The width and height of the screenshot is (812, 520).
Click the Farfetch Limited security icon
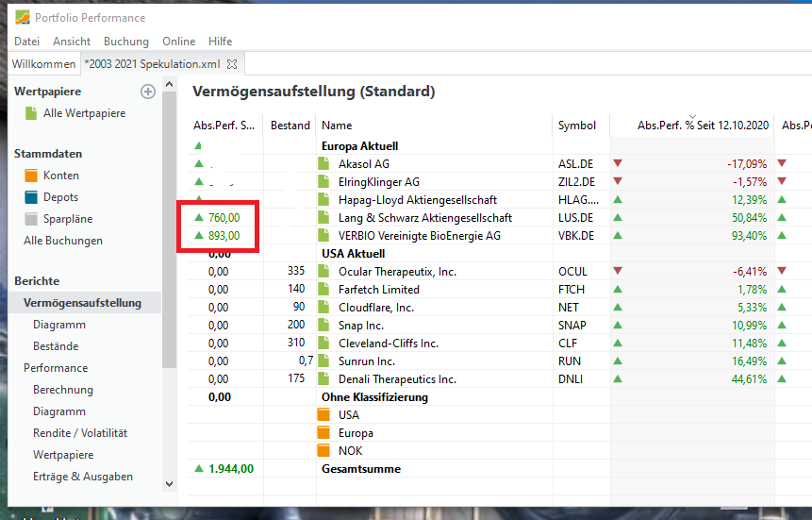pos(323,290)
